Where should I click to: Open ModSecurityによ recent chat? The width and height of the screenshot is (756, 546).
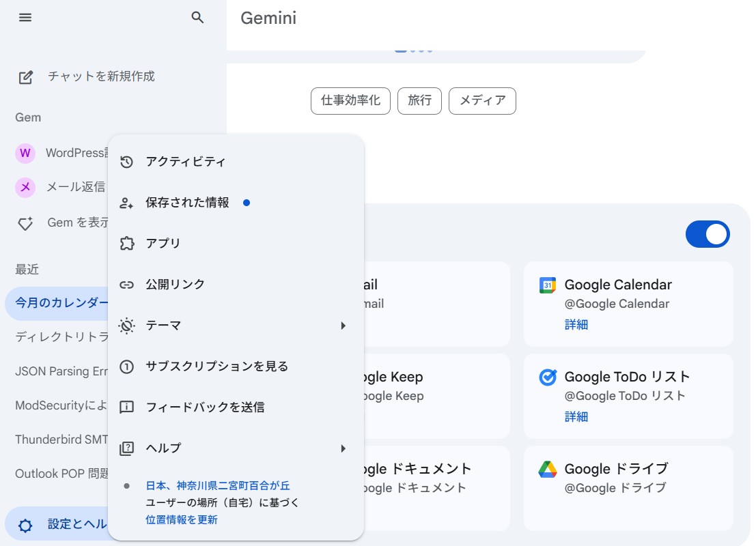pos(61,406)
